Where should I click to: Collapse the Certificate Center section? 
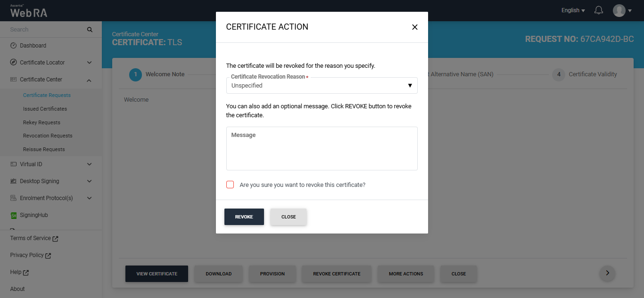click(89, 80)
